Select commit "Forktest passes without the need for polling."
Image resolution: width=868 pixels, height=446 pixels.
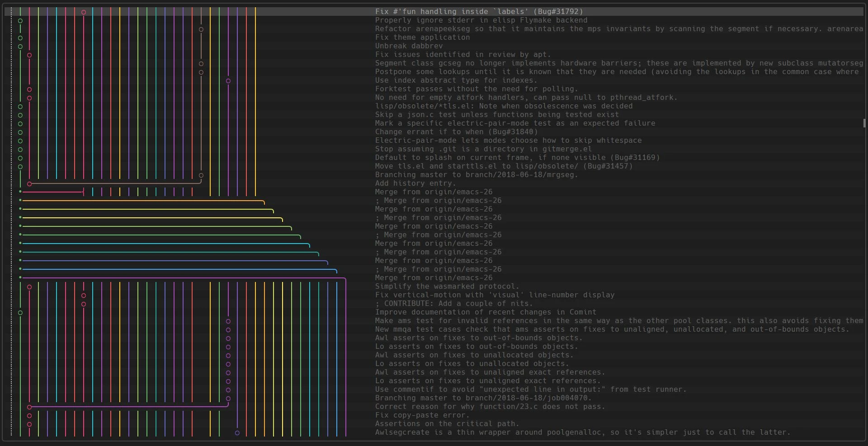[x=476, y=89]
